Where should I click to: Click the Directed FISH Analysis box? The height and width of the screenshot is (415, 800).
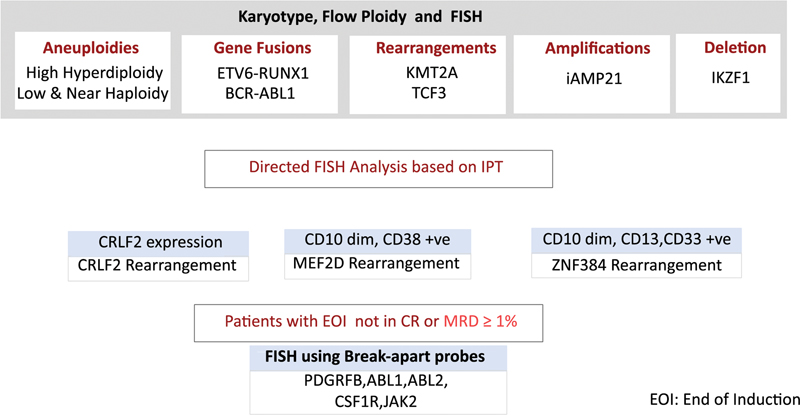tap(398, 167)
